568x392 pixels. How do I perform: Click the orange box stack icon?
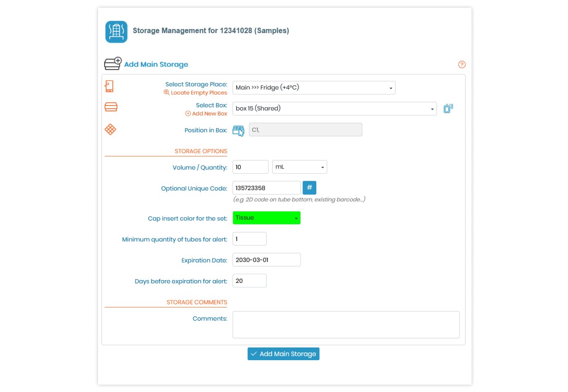coord(111,107)
